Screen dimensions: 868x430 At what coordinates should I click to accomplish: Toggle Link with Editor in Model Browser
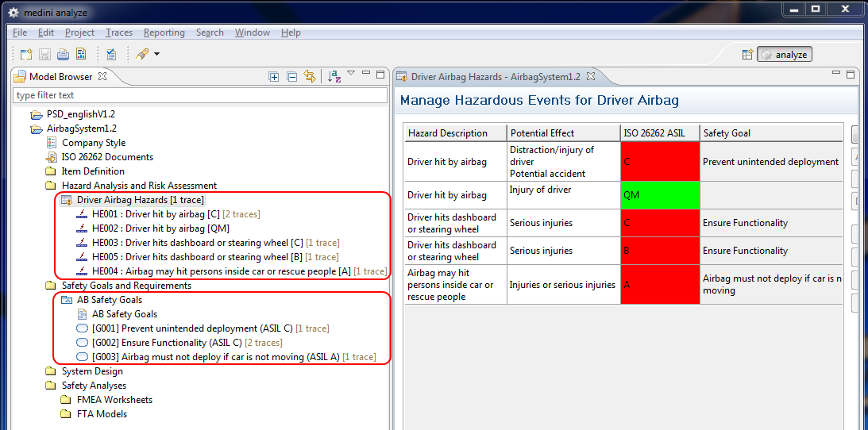[310, 77]
